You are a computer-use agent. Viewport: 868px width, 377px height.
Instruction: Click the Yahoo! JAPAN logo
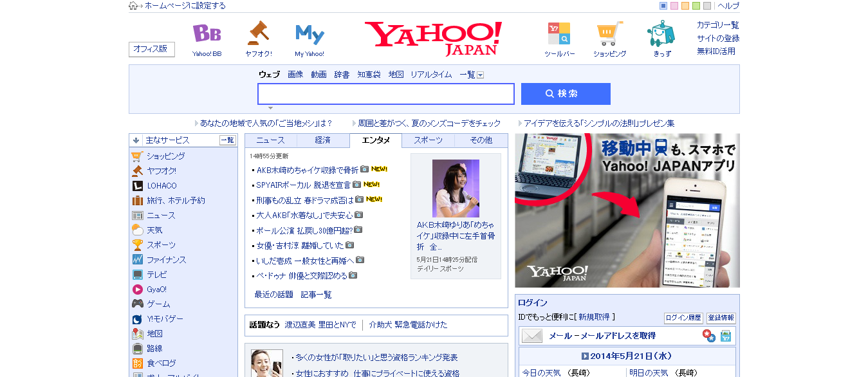433,39
